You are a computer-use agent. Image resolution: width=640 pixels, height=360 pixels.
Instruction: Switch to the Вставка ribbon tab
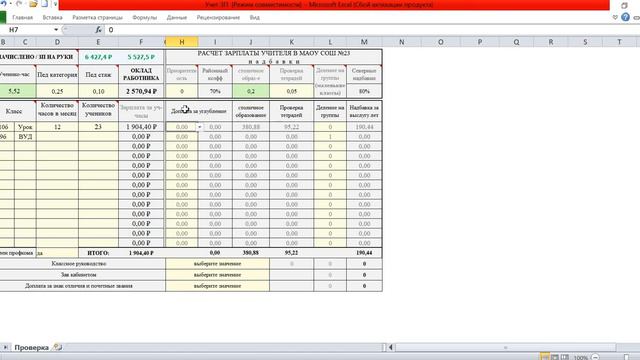click(x=52, y=18)
